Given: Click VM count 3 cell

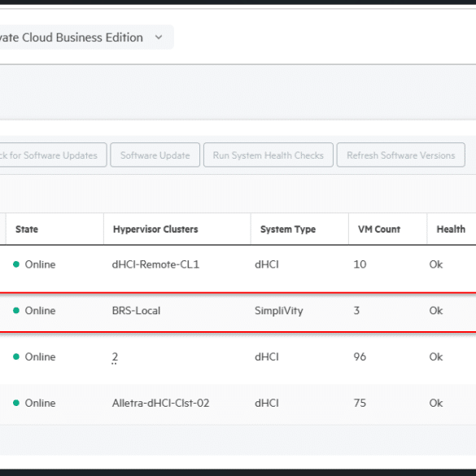Looking at the screenshot, I should tap(356, 311).
